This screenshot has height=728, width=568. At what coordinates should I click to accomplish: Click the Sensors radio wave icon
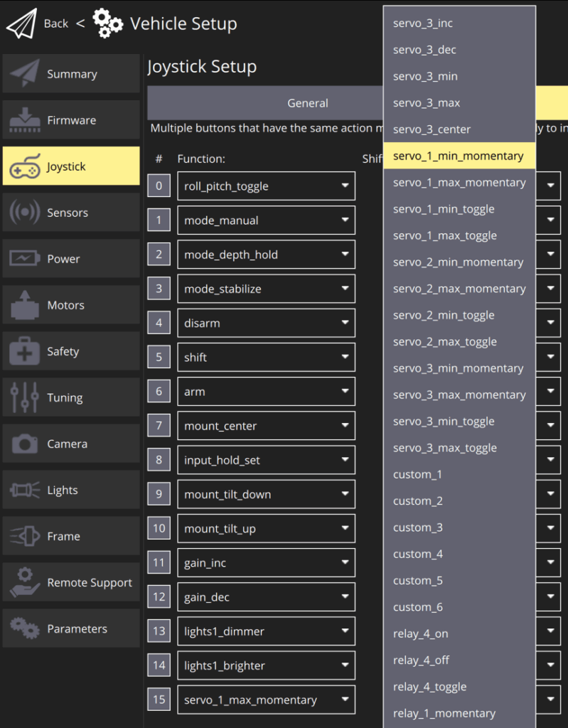(25, 212)
